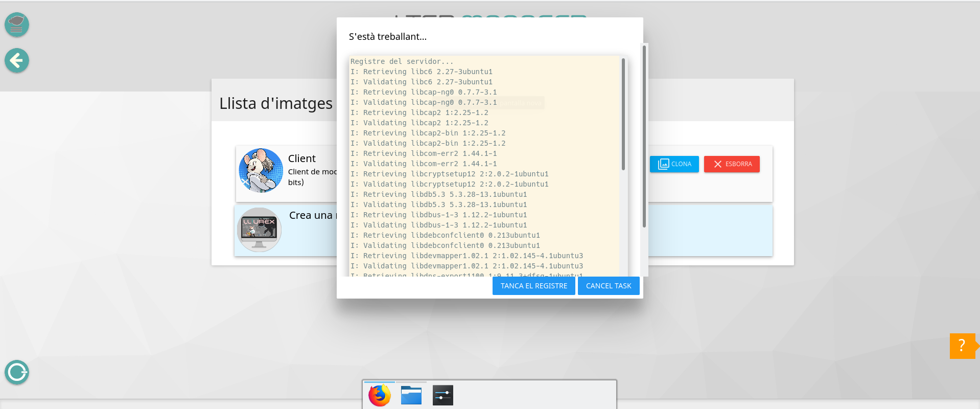Click the dialog's outer vertical scrollbar

[644, 137]
